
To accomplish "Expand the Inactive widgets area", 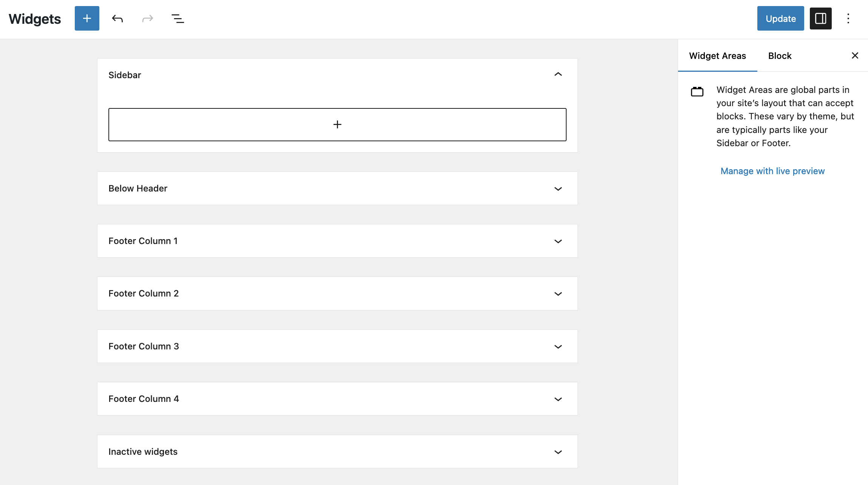I will pos(558,452).
